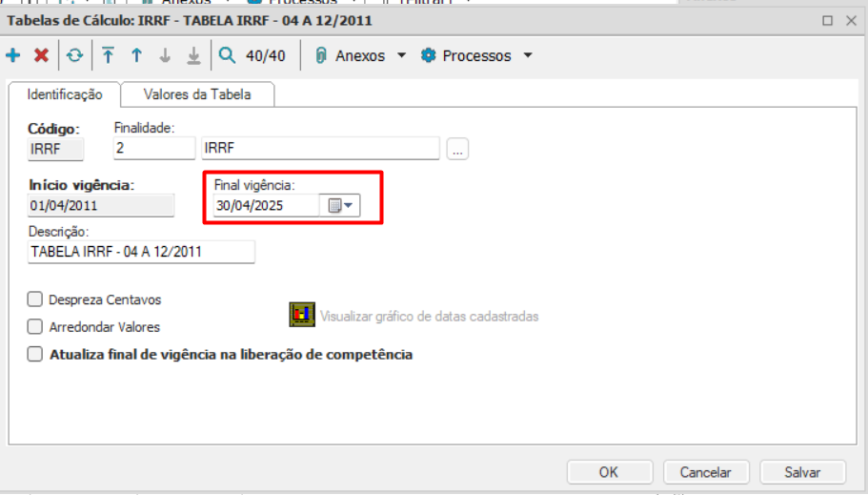Expand the Anexos dropdown arrow
The image size is (868, 495).
pyautogui.click(x=402, y=55)
